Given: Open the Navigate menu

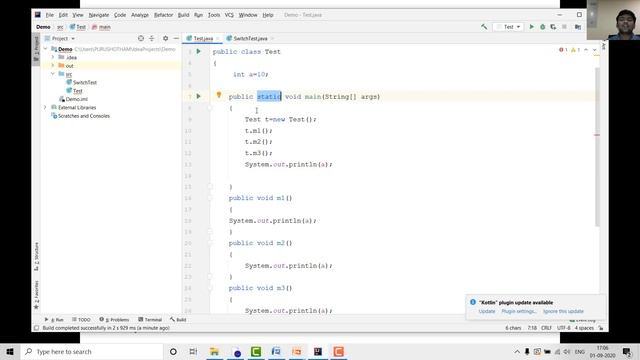Looking at the screenshot, I should point(99,15).
